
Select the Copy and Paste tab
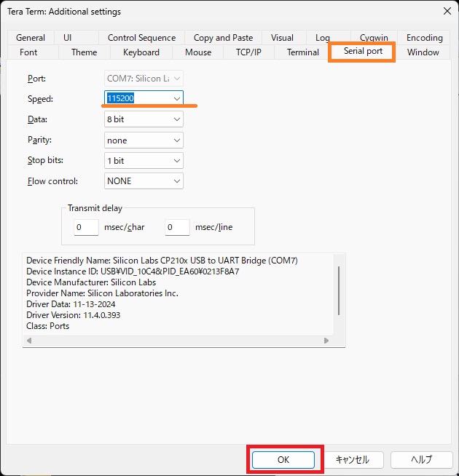[x=223, y=38]
